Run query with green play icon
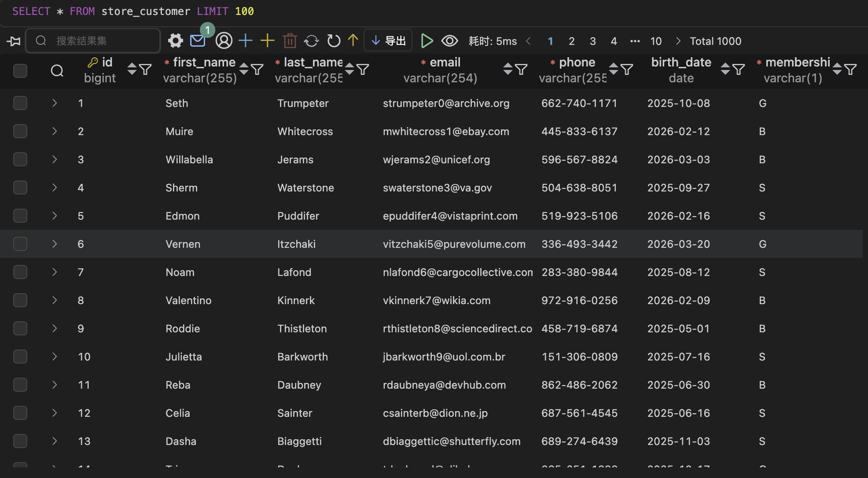The width and height of the screenshot is (868, 478). [427, 41]
